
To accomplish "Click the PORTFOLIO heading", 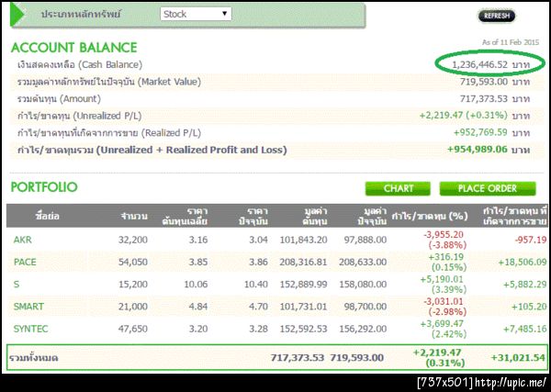I will click(x=44, y=187).
